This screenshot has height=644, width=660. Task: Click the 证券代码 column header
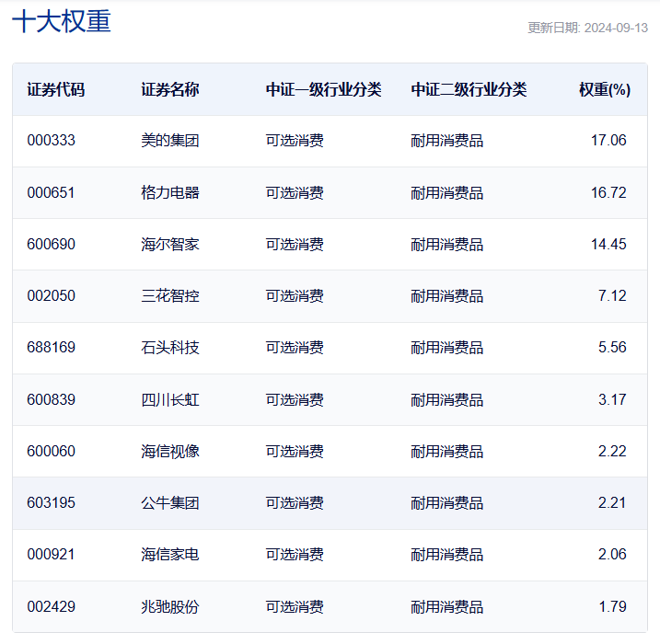point(55,89)
